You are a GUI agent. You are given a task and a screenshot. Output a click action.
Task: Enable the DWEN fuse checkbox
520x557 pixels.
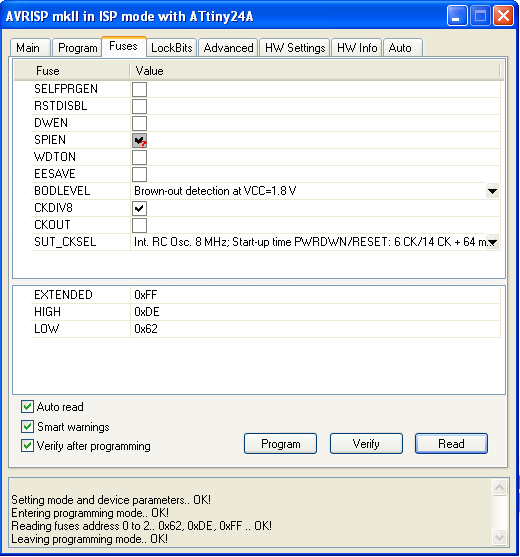(x=139, y=123)
